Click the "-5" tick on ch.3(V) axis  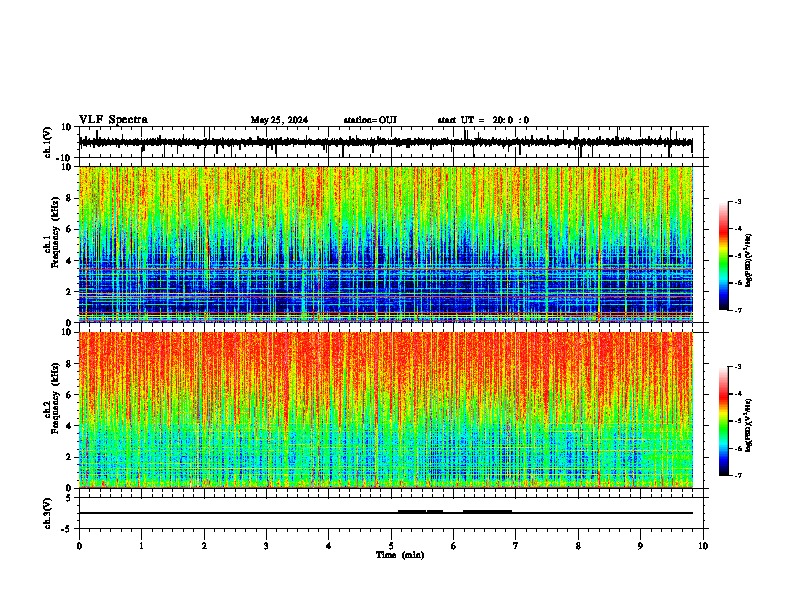(x=67, y=529)
